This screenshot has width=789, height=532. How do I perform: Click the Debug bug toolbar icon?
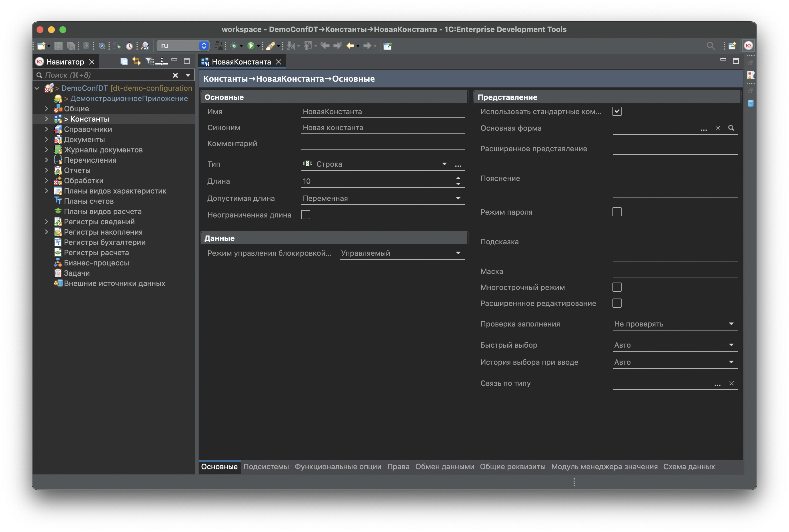click(234, 46)
